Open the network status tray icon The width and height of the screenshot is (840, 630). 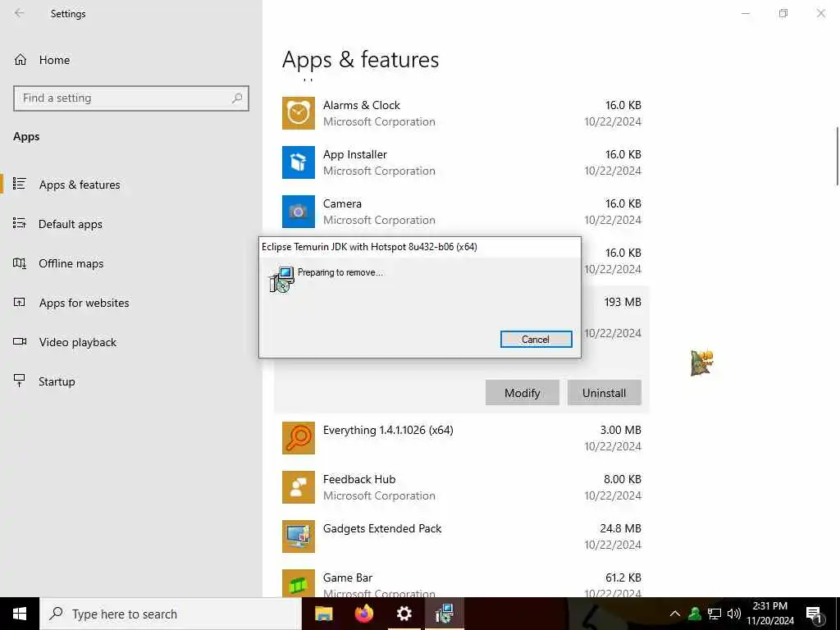714,614
